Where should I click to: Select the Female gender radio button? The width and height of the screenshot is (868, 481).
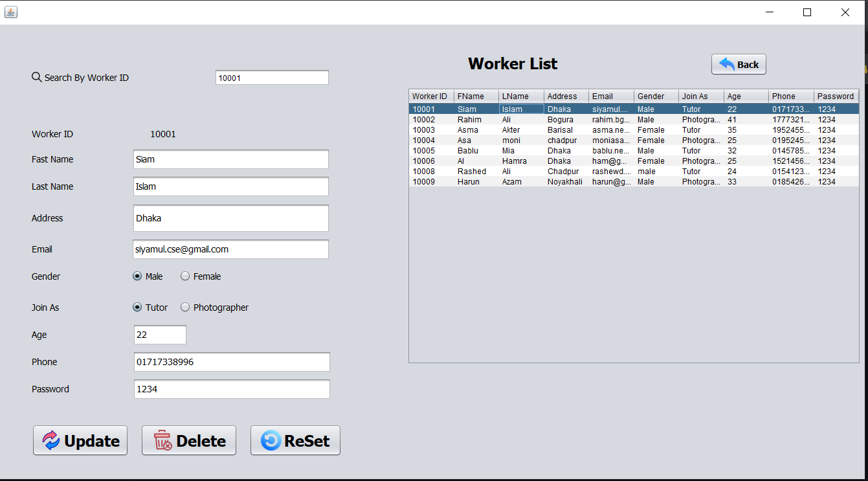tap(185, 276)
